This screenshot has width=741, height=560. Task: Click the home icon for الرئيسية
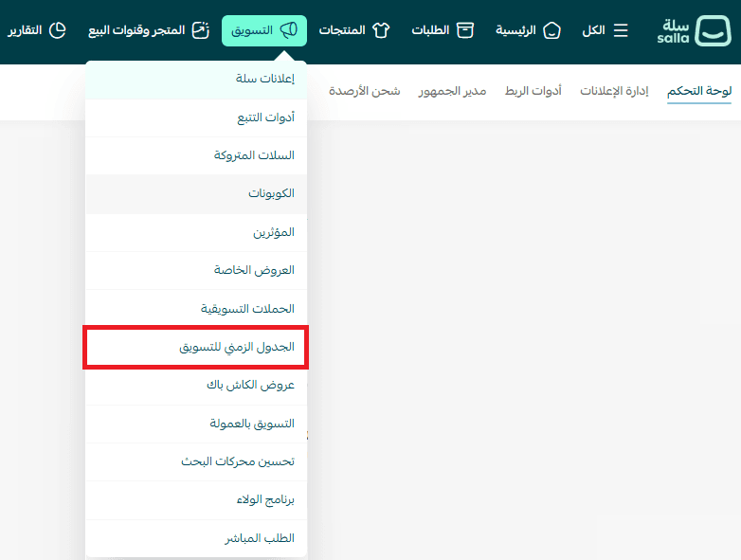(x=551, y=30)
